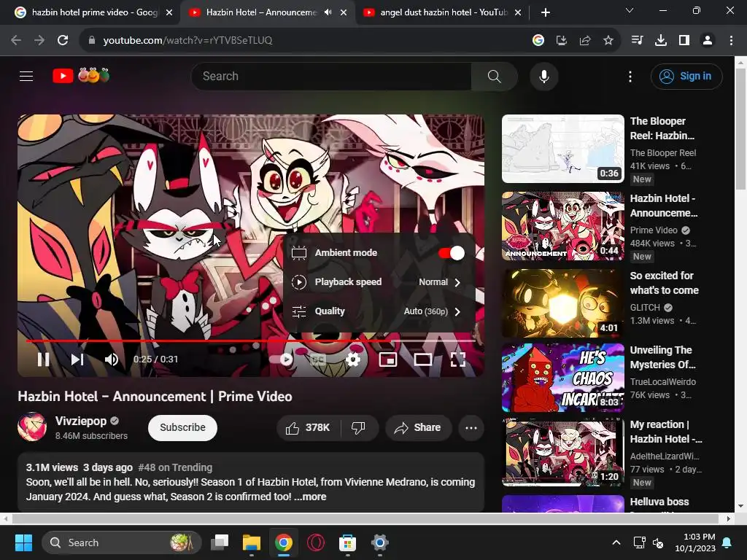Enter full screen mode

(458, 359)
